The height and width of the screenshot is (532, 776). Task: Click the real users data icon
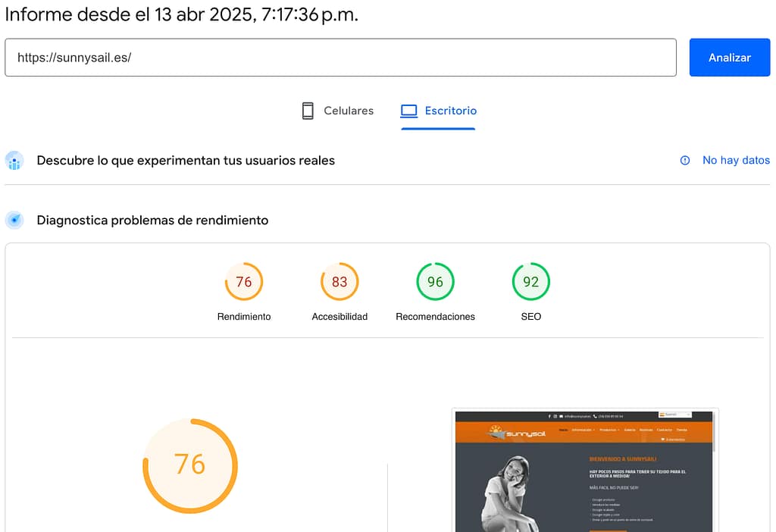14,161
